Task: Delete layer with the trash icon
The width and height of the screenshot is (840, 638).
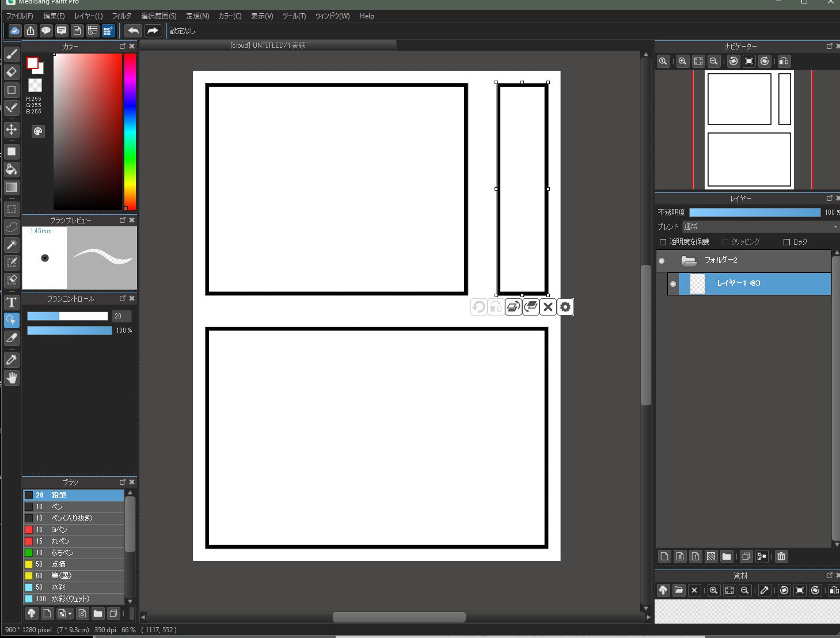Action: (x=781, y=556)
